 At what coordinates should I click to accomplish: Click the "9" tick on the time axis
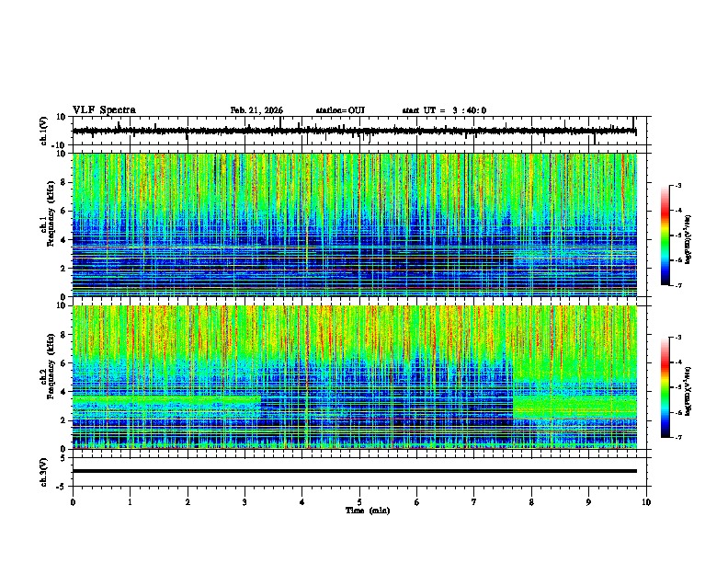click(588, 502)
